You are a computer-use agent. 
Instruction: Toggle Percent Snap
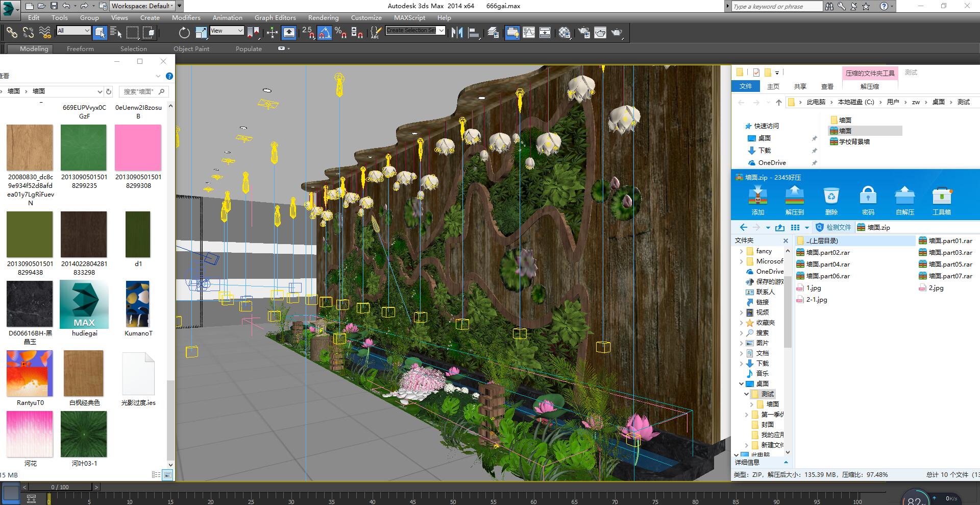point(341,33)
